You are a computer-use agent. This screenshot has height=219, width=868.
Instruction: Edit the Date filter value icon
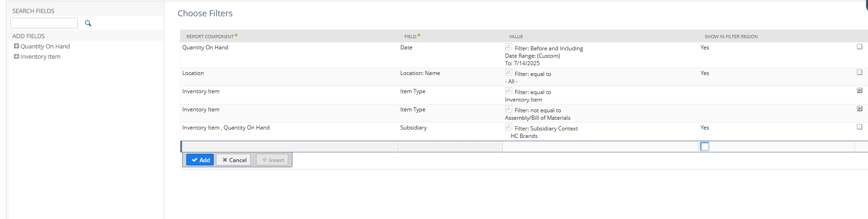(509, 47)
